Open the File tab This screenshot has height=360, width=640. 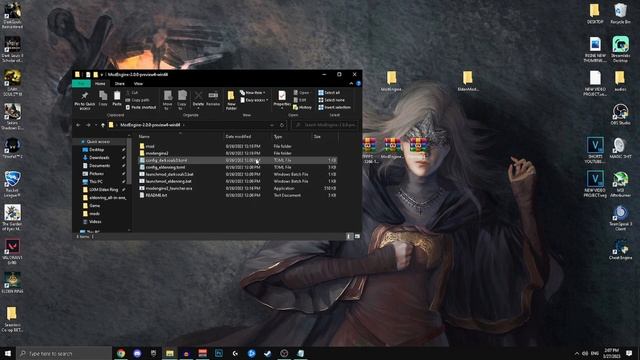click(81, 84)
